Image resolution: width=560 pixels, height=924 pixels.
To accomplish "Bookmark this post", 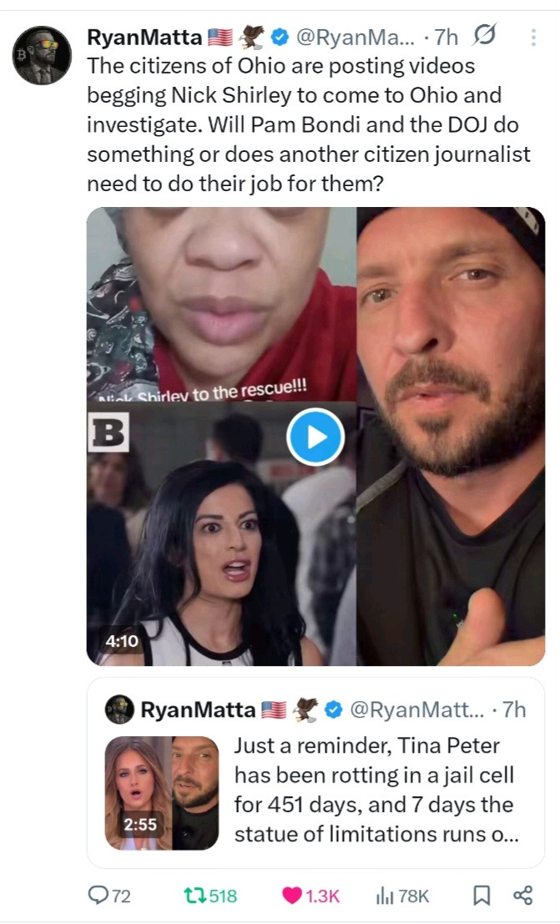I will [482, 896].
